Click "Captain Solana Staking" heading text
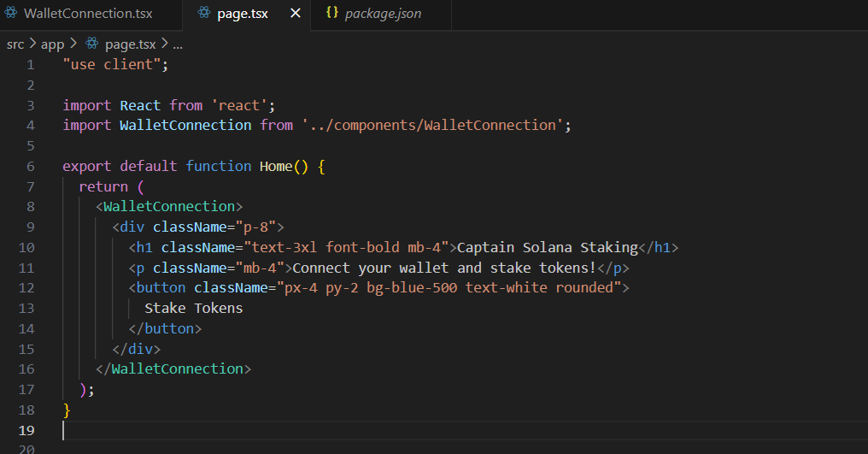Image resolution: width=868 pixels, height=454 pixels. point(548,248)
